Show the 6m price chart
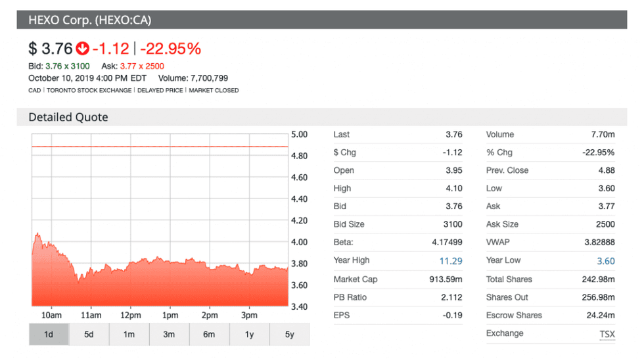The image size is (644, 359). (x=209, y=334)
